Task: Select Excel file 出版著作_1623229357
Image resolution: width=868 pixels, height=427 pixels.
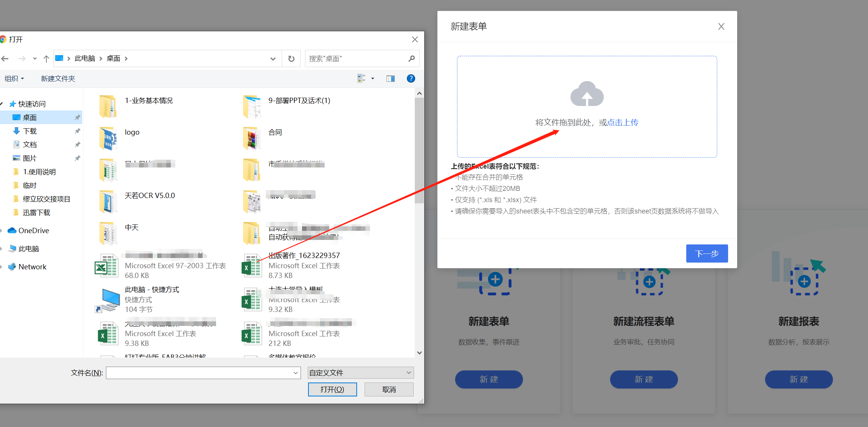Action: coord(304,256)
